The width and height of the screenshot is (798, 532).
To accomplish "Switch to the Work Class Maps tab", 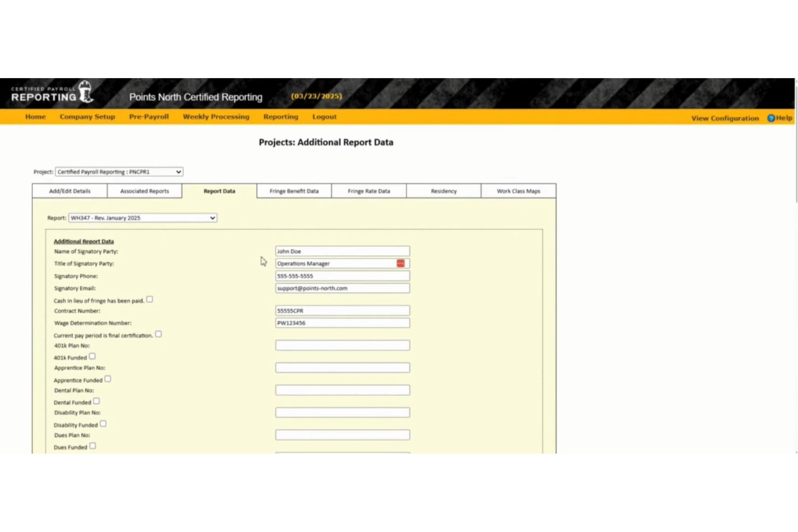I will pyautogui.click(x=519, y=191).
